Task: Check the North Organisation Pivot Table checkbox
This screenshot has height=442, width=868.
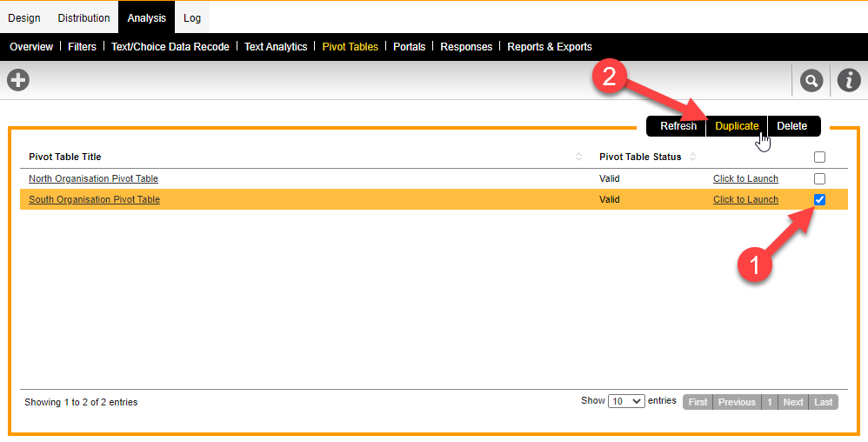Action: point(819,178)
